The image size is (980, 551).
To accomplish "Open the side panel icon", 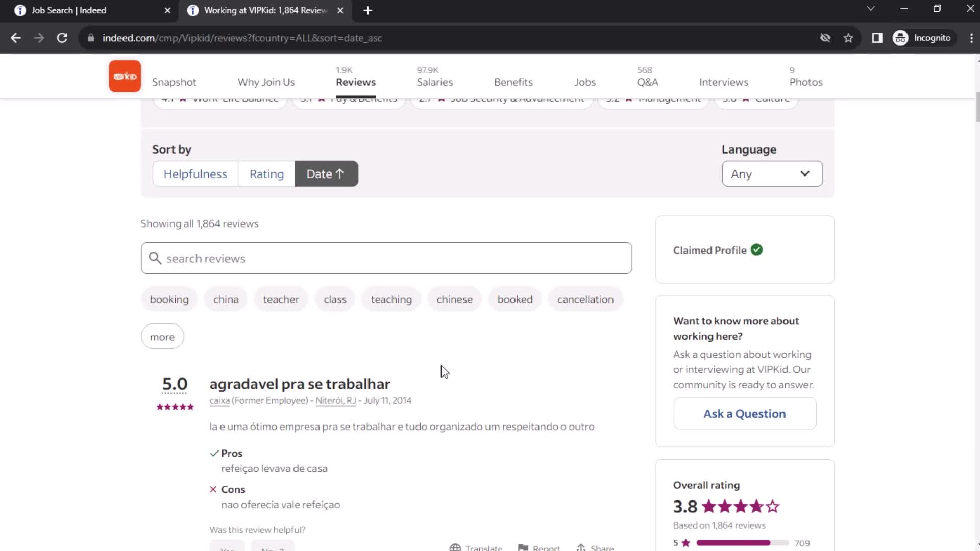I will click(877, 38).
